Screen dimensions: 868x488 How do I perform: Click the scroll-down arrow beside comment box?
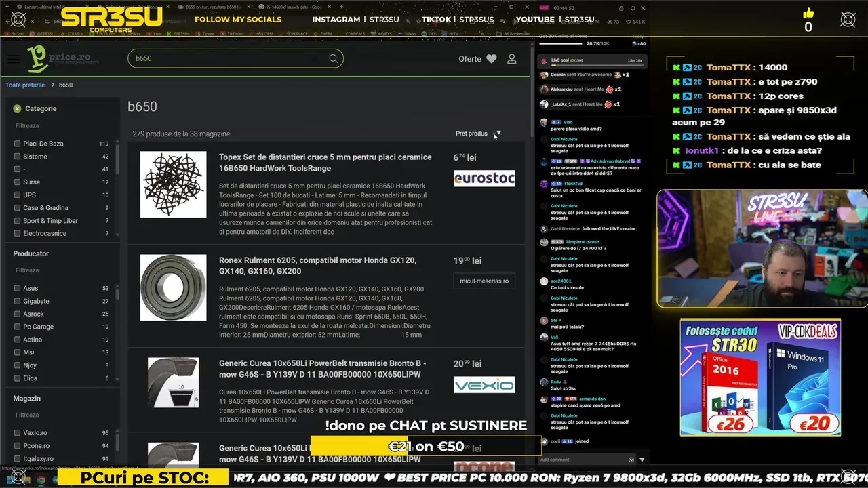click(x=642, y=460)
